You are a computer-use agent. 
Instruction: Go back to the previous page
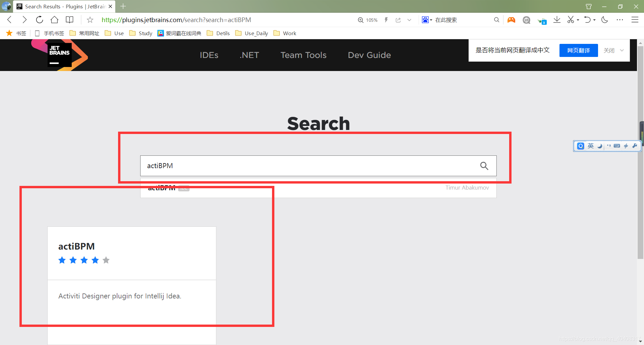[9, 20]
